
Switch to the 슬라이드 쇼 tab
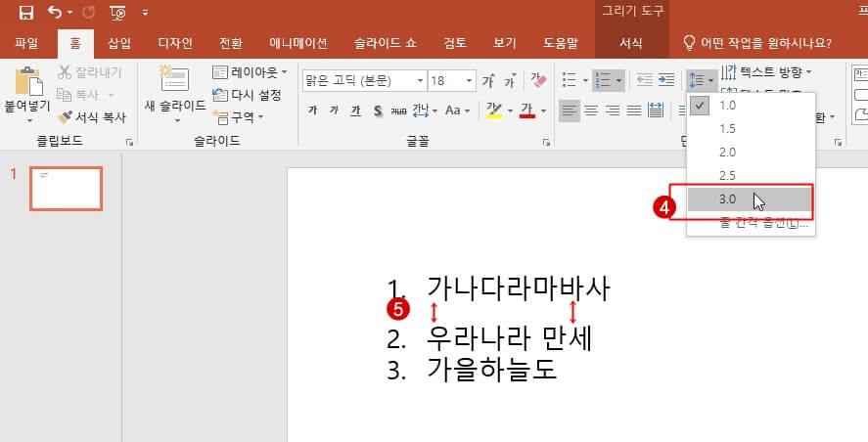pos(386,43)
